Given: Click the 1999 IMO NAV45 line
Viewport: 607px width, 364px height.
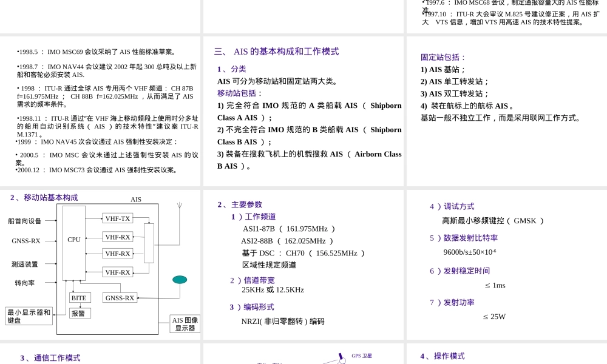Looking at the screenshot, I should (97, 142).
